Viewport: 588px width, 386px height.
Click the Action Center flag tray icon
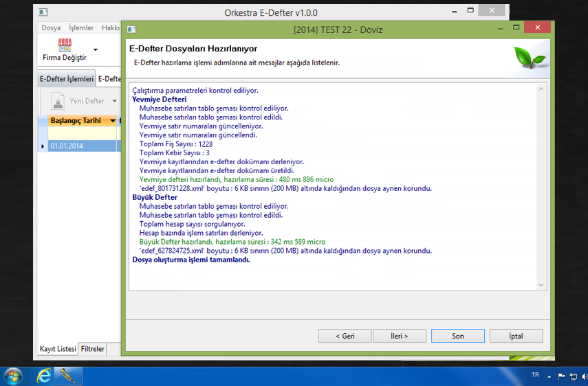[561, 376]
